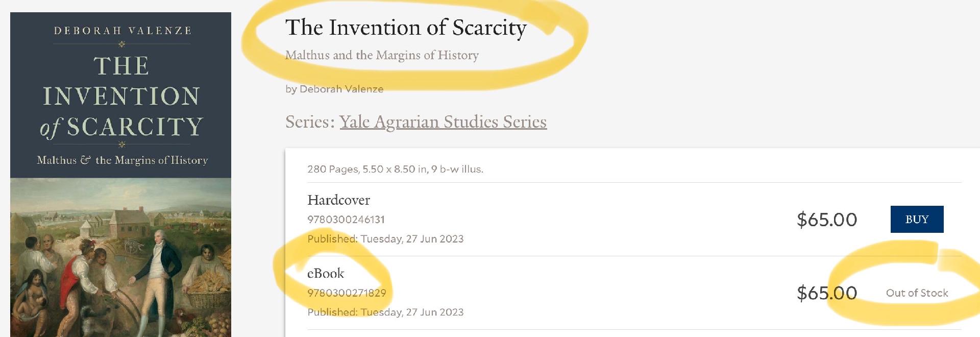Click the large title on the book cover

pos(121,97)
